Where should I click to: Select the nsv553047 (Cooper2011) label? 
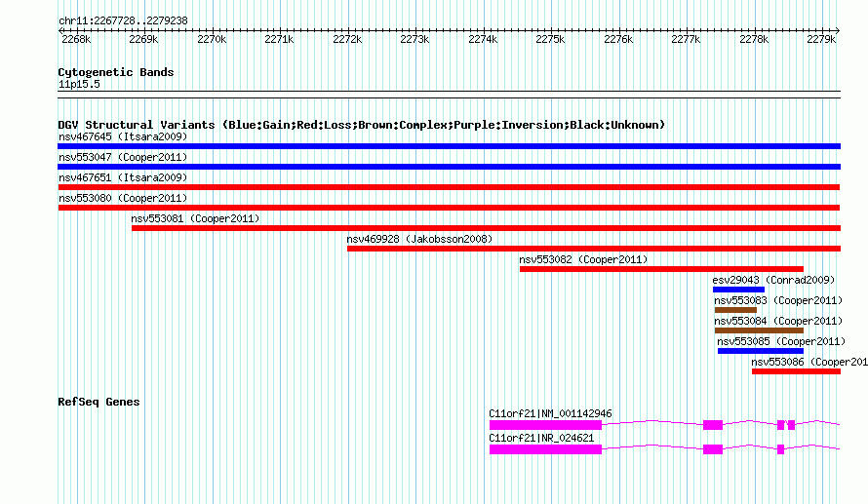[123, 157]
